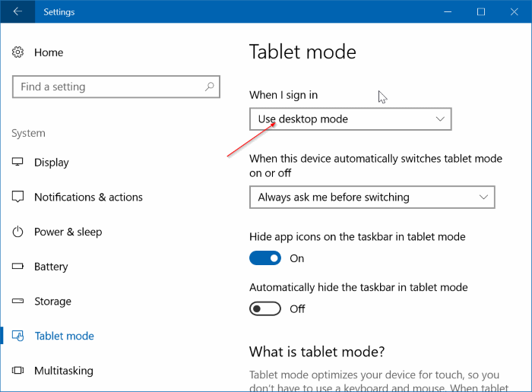Click the Battery icon
The image size is (532, 392).
pos(17,266)
